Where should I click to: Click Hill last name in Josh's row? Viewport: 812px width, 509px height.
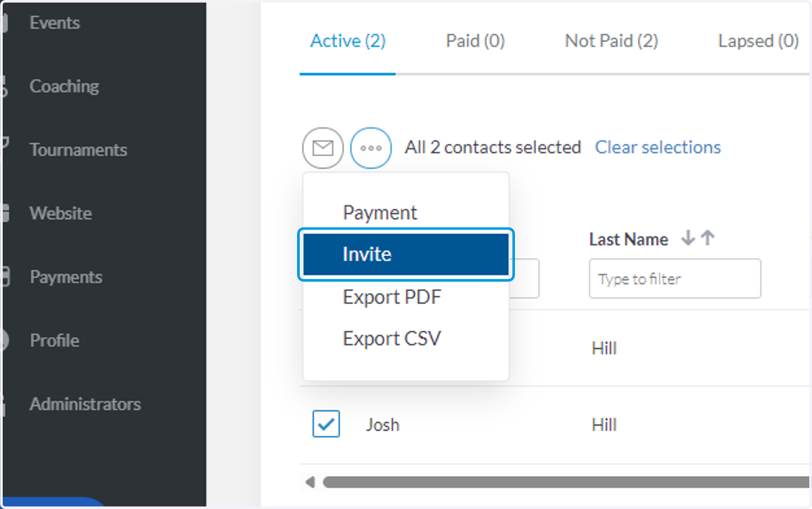tap(604, 425)
